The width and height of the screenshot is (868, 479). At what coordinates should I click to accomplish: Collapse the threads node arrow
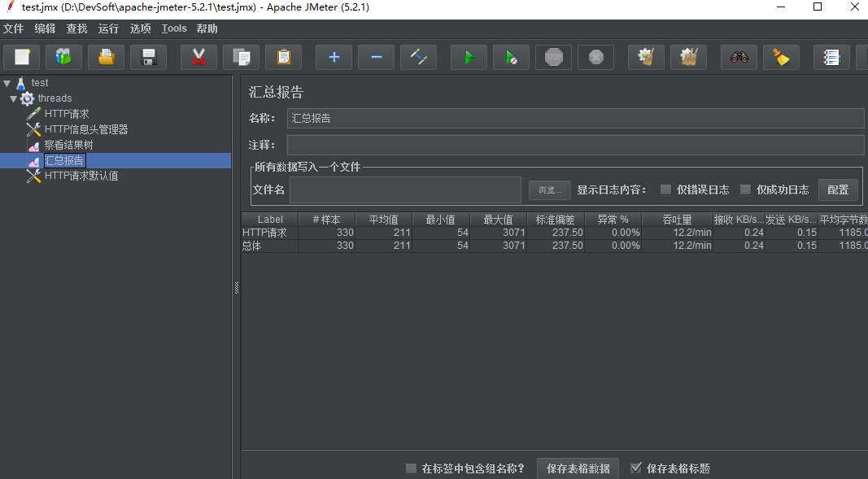coord(13,99)
